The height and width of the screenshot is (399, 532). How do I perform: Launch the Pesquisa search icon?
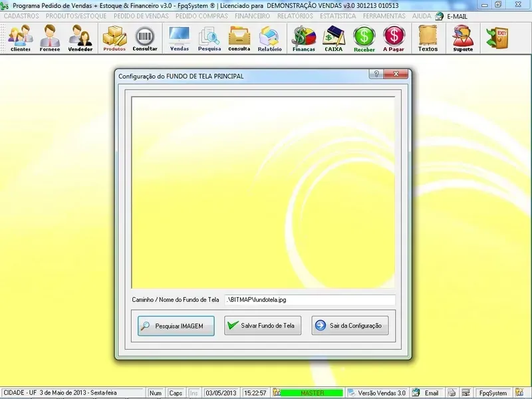(209, 38)
